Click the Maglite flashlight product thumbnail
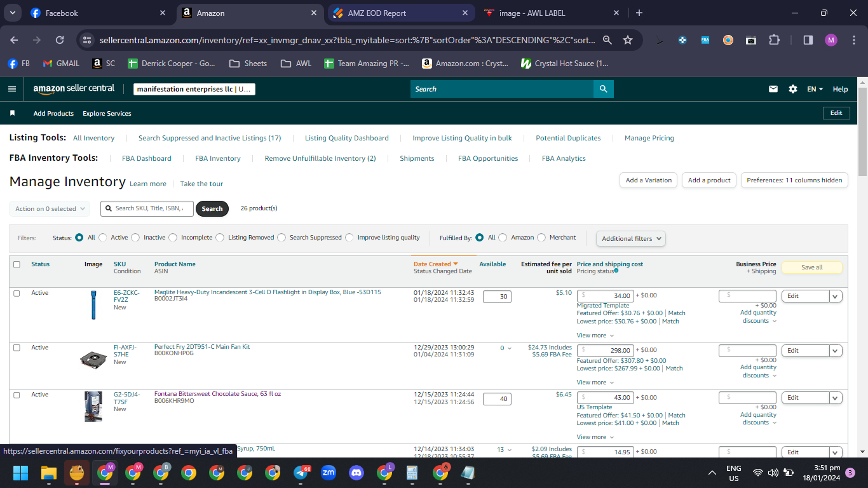 (93, 304)
